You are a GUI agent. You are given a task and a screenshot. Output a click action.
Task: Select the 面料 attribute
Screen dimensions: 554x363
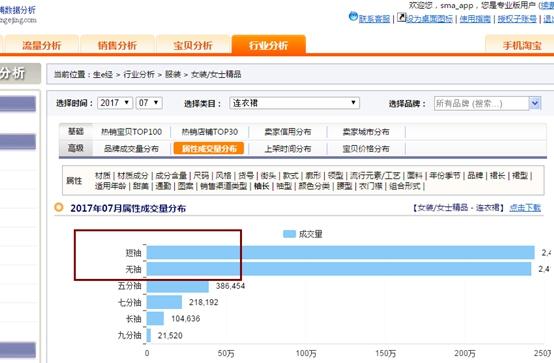(414, 175)
